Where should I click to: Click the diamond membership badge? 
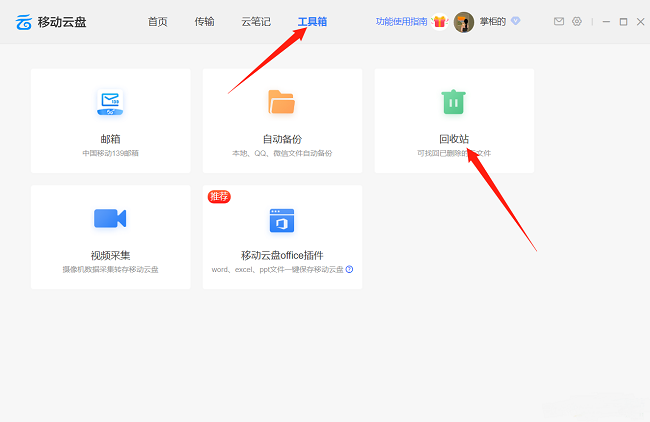[516, 21]
